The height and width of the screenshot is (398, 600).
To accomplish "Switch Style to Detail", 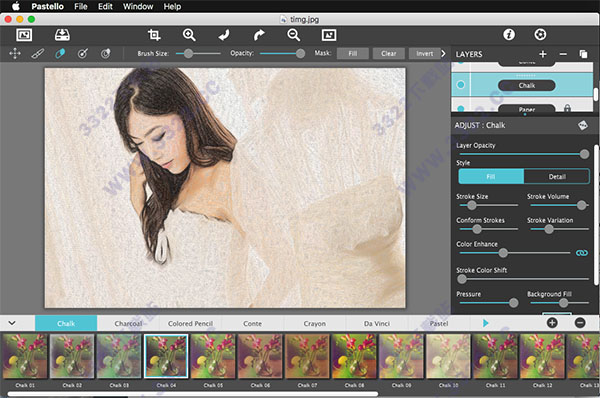I will pyautogui.click(x=557, y=176).
